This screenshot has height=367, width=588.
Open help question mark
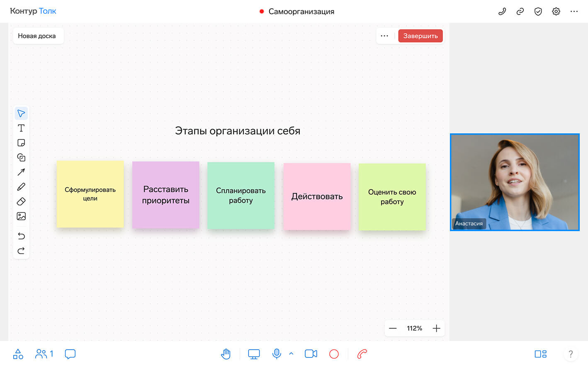click(x=571, y=354)
